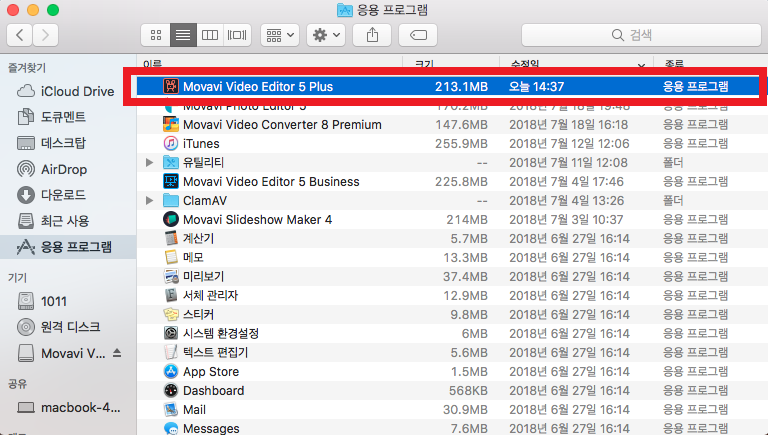Select the 유틸리티 folder icon
The image size is (768, 435).
(x=170, y=162)
